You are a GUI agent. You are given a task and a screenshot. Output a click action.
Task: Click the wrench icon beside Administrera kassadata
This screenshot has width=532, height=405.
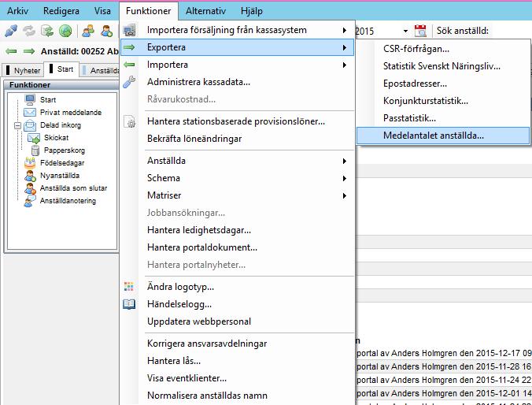(x=129, y=82)
